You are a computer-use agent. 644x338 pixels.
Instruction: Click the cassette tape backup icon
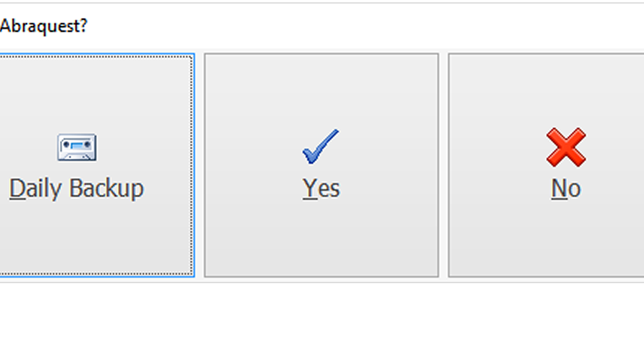[x=77, y=148]
